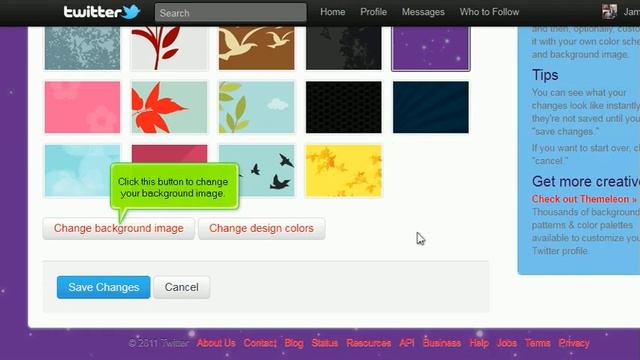The width and height of the screenshot is (640, 360).
Task: Visit the Blog footer link
Action: click(294, 343)
